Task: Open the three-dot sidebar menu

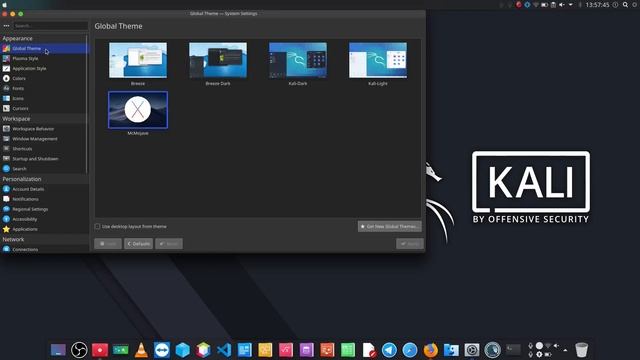Action: (x=6, y=26)
